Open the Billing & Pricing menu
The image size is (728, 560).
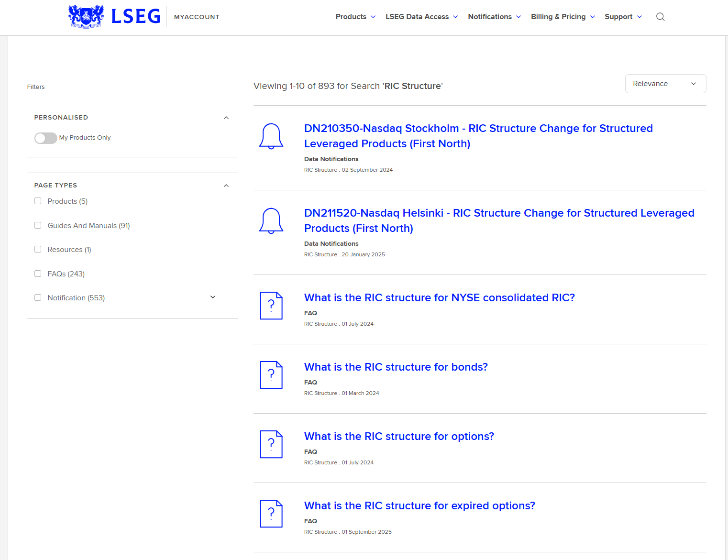click(563, 17)
